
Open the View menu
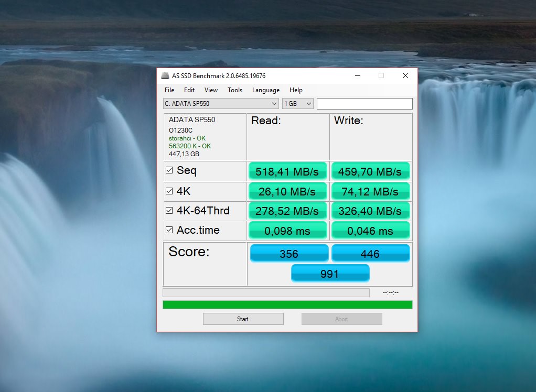[211, 90]
